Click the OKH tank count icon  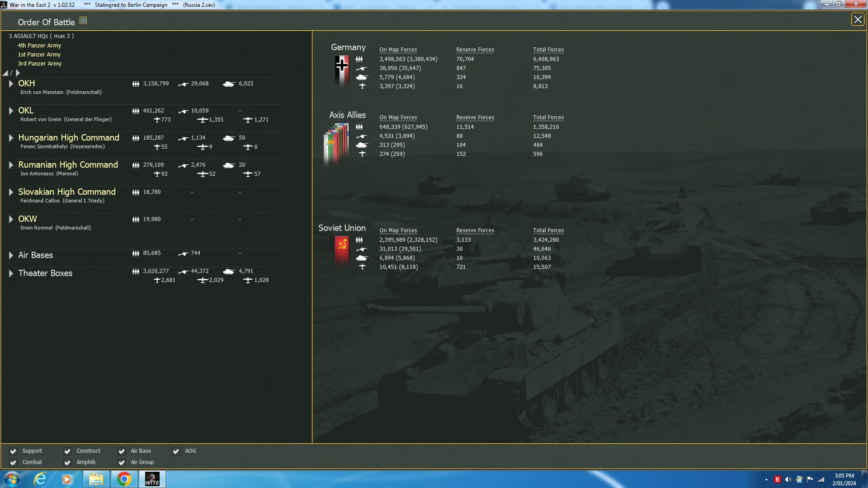point(229,84)
